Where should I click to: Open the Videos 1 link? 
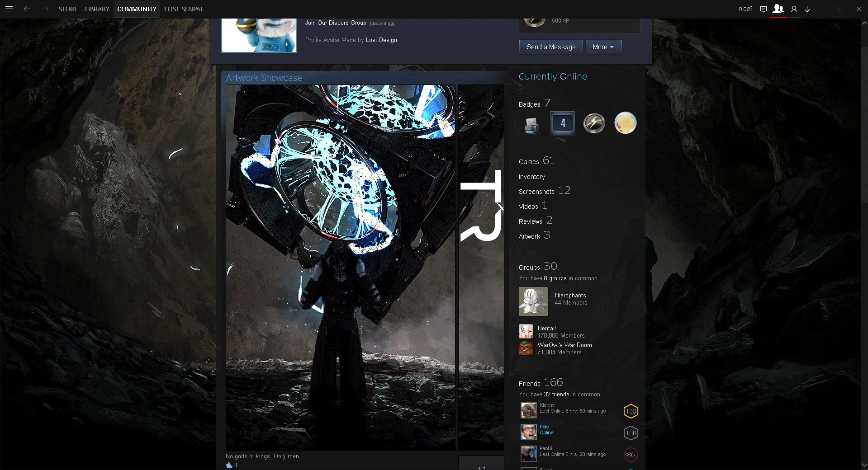[533, 206]
